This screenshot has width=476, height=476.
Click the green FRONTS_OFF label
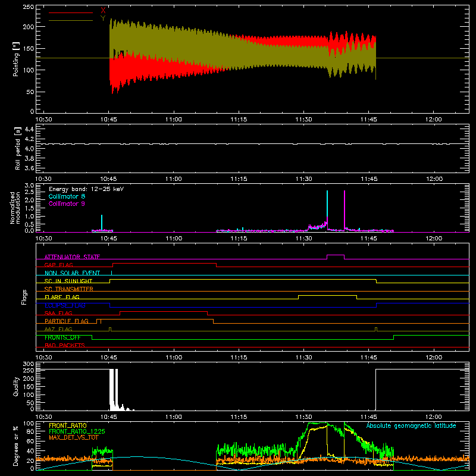tap(62, 337)
